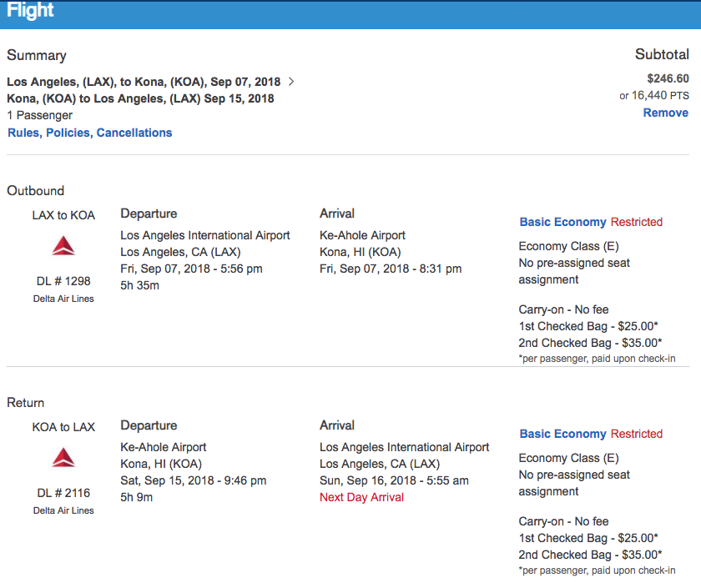
Task: Click the $246.60 subtotal amount
Action: pos(668,78)
